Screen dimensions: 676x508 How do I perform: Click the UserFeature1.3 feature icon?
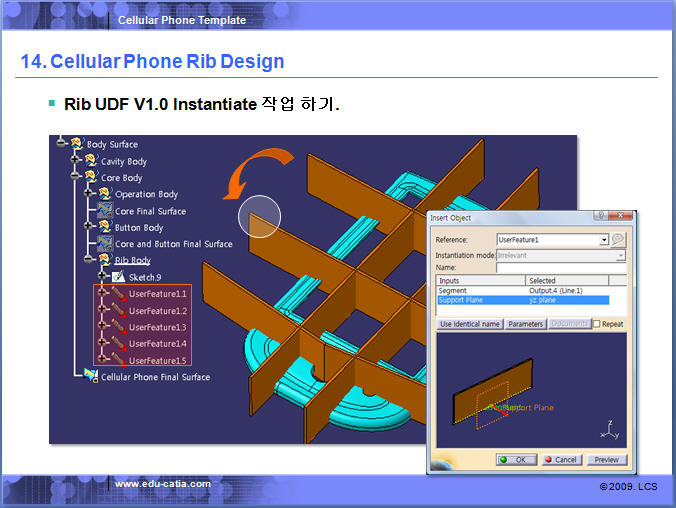coord(118,327)
